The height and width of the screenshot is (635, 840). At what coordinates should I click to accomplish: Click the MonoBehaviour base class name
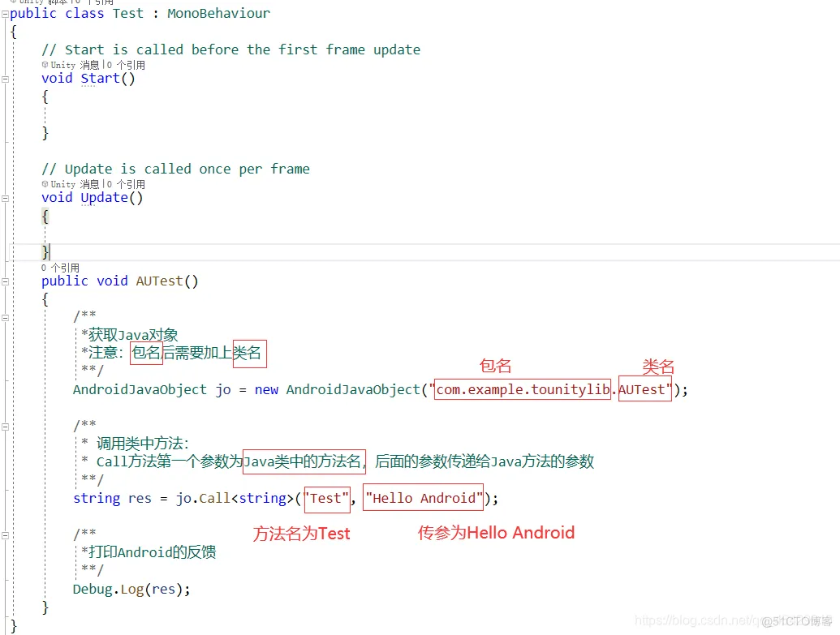tap(218, 14)
